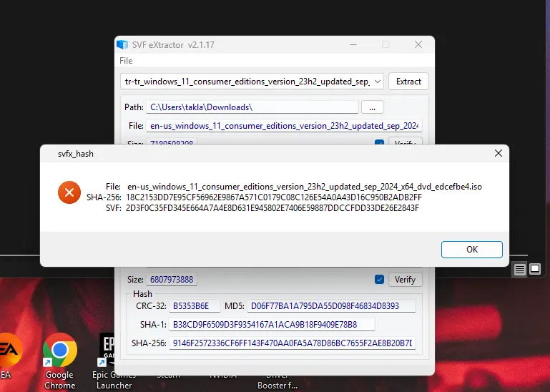Minimize the SVF eXtractor window

point(353,44)
